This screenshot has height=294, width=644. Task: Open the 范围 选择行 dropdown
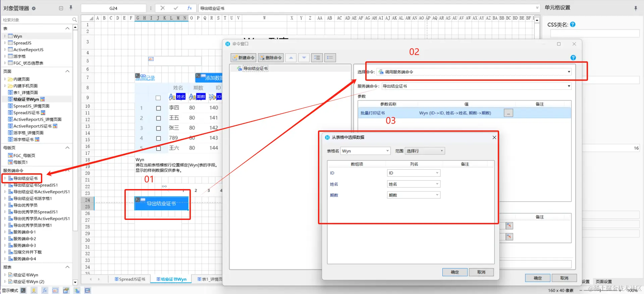coord(425,151)
